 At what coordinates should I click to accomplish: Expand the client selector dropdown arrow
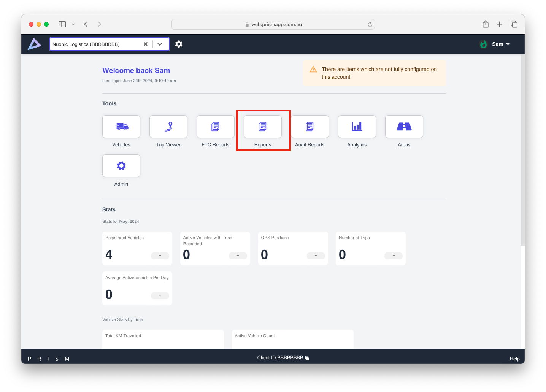160,44
